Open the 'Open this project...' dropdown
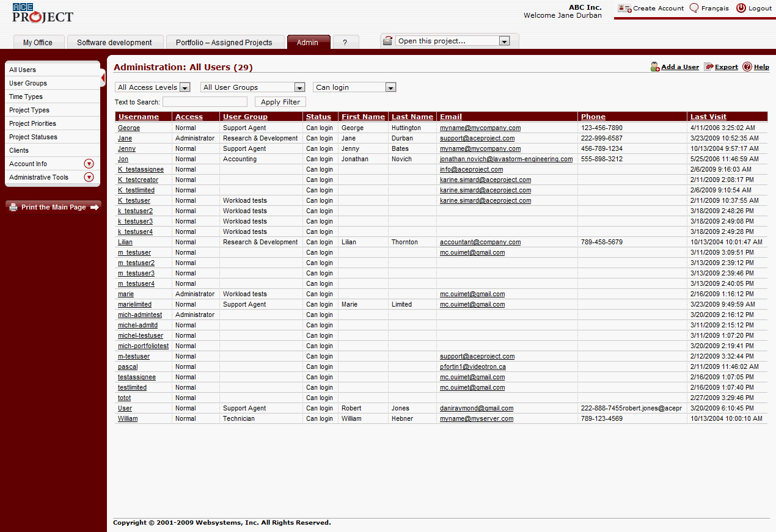776x532 pixels. (453, 41)
